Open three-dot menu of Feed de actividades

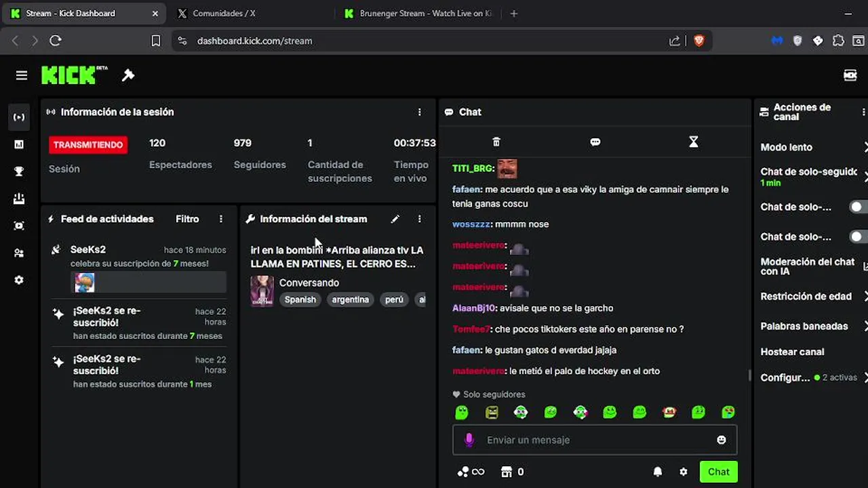[221, 219]
